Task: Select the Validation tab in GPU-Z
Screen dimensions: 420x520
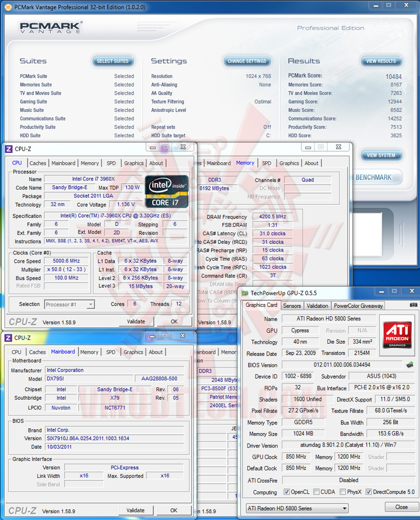Action: tap(317, 306)
